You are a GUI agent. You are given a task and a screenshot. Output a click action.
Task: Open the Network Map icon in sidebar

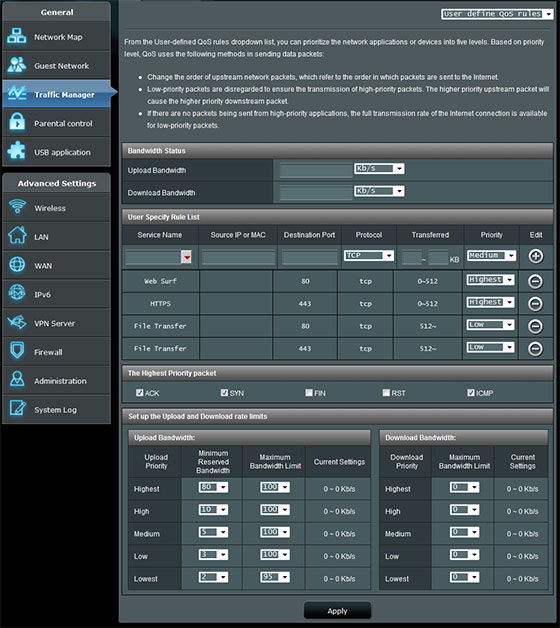pyautogui.click(x=16, y=36)
